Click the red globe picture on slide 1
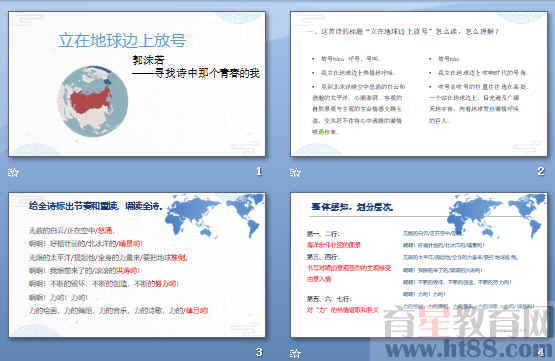Image resolution: width=555 pixels, height=361 pixels. point(93,101)
